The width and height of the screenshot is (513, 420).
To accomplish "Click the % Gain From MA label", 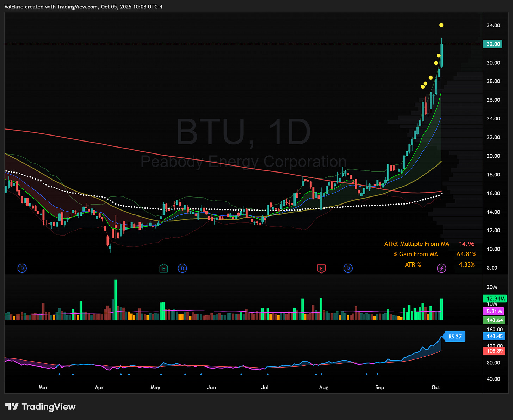I will (x=416, y=254).
